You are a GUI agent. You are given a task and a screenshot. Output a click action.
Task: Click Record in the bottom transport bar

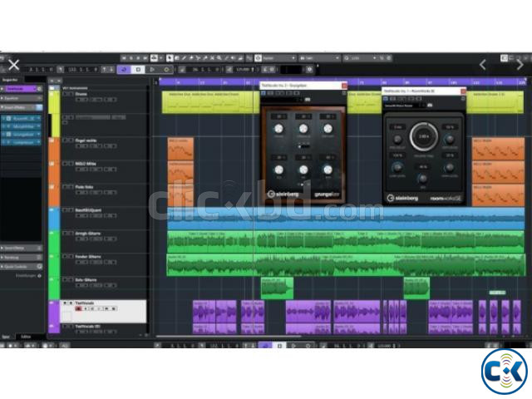tap(308, 346)
